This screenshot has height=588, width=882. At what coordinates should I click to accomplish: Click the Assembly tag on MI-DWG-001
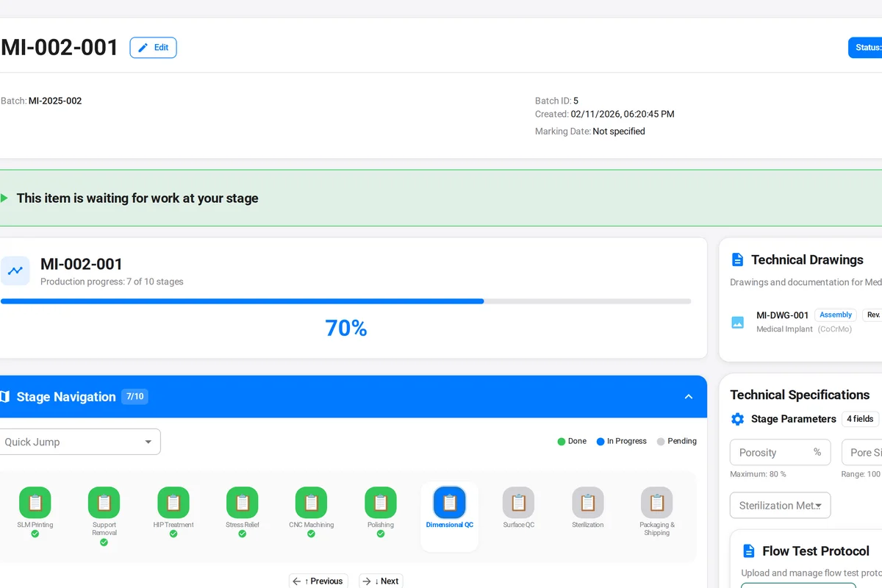[x=835, y=315]
